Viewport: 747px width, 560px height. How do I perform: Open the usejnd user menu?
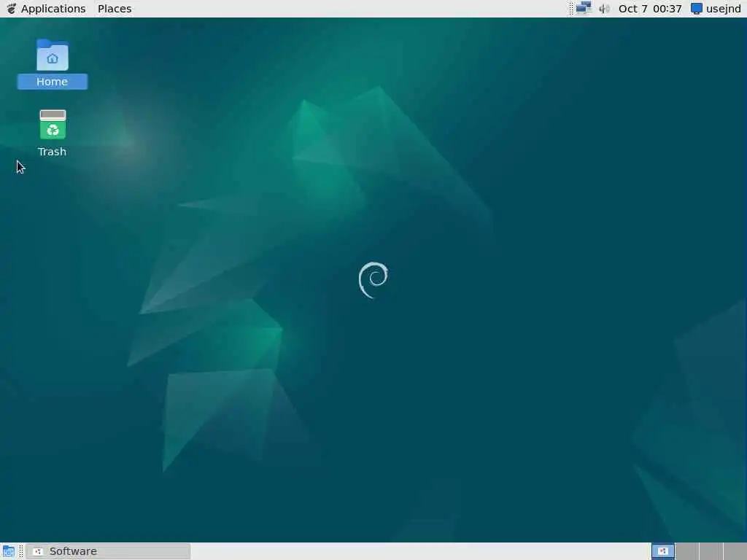tap(716, 9)
